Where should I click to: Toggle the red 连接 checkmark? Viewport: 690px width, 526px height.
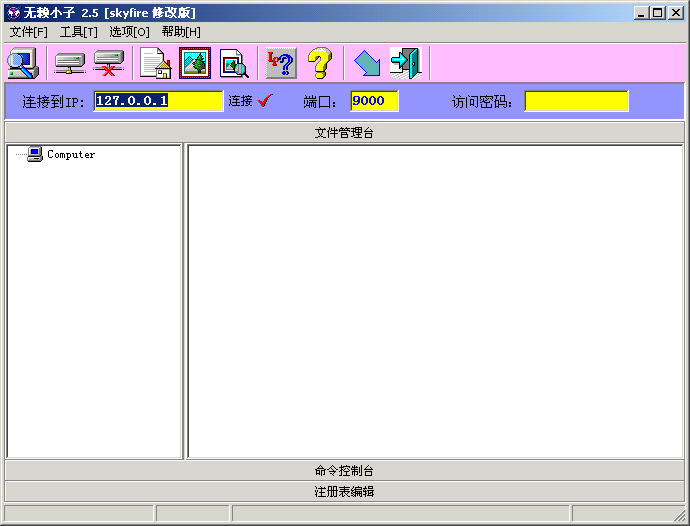click(265, 101)
